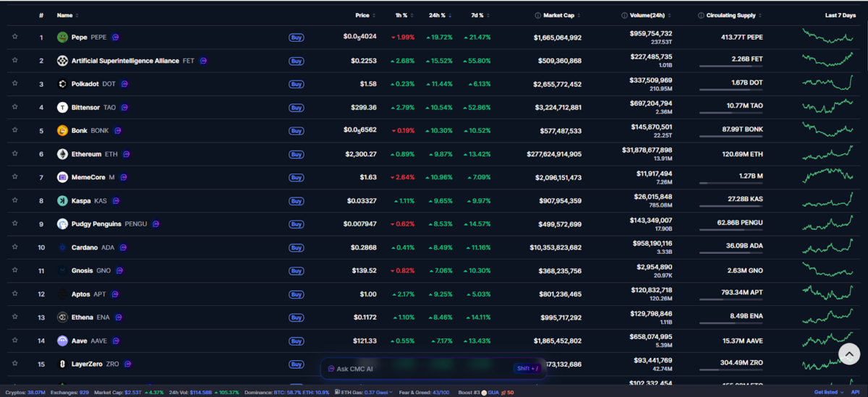Toggle the watchlist star for Polkadot
Viewport: 868px width, 397px height.
pyautogui.click(x=14, y=84)
